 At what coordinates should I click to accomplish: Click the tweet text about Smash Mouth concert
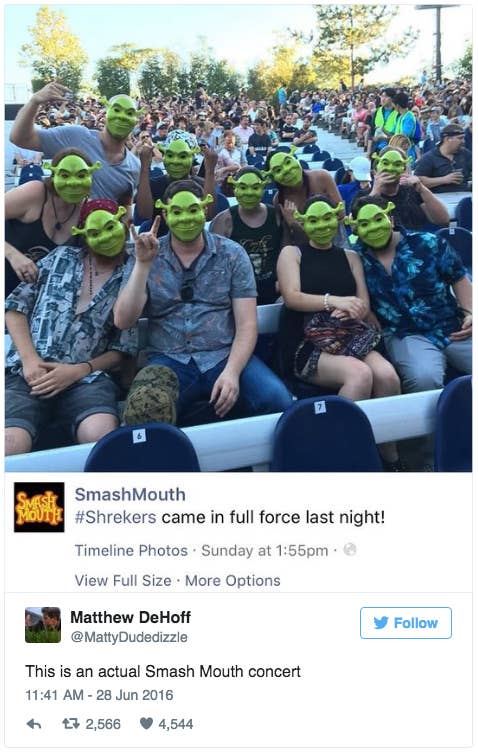[x=163, y=671]
